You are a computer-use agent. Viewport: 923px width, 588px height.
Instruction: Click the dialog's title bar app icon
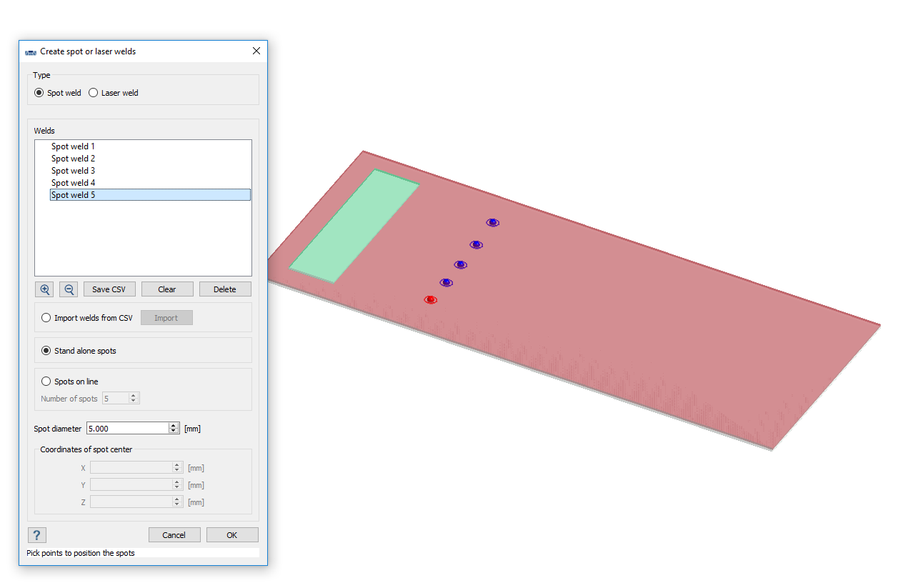tap(31, 52)
